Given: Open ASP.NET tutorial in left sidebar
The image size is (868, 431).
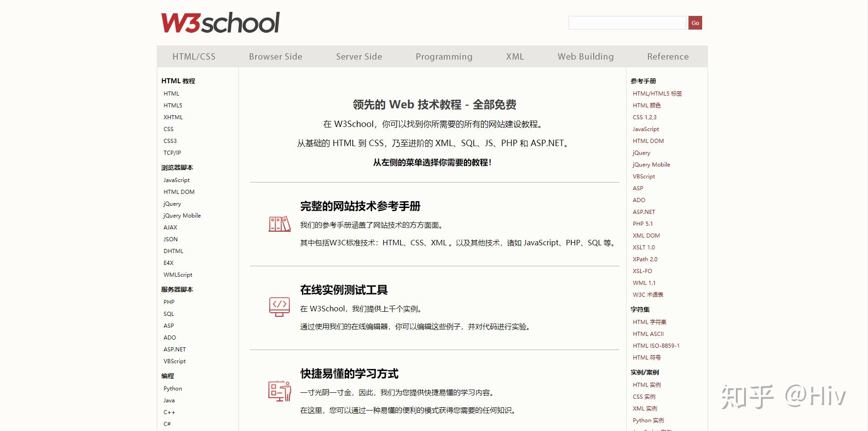Looking at the screenshot, I should coord(175,349).
